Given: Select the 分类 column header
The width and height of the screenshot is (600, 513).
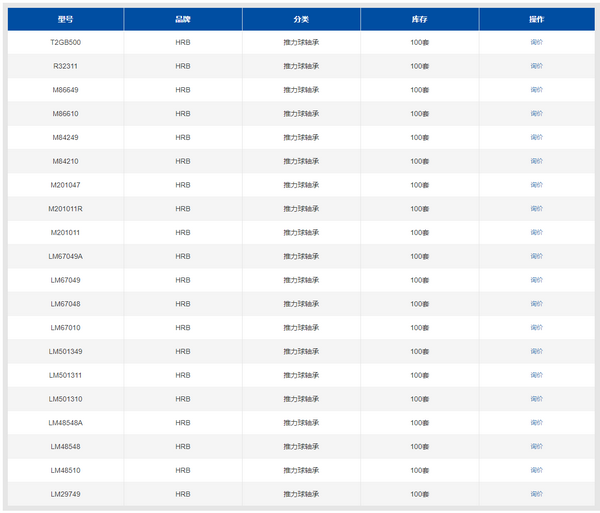Looking at the screenshot, I should tap(301, 19).
